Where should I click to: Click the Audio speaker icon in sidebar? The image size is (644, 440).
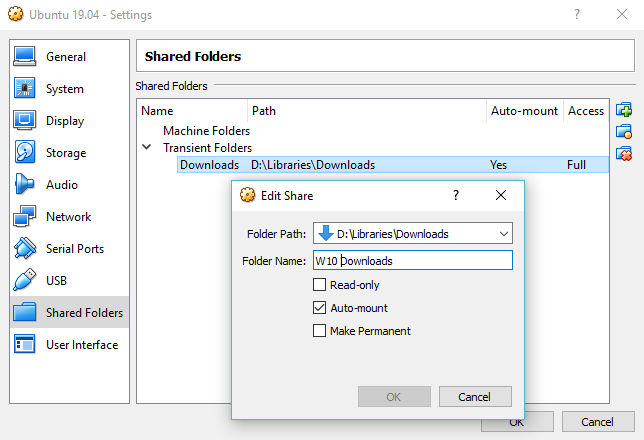coord(25,184)
